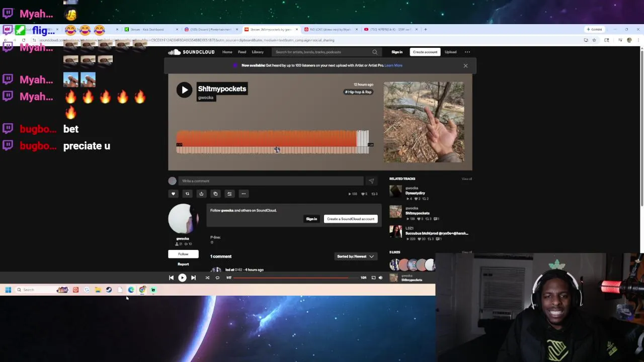Click the Hip-hop & Rap genre tag
The height and width of the screenshot is (362, 644).
[358, 92]
